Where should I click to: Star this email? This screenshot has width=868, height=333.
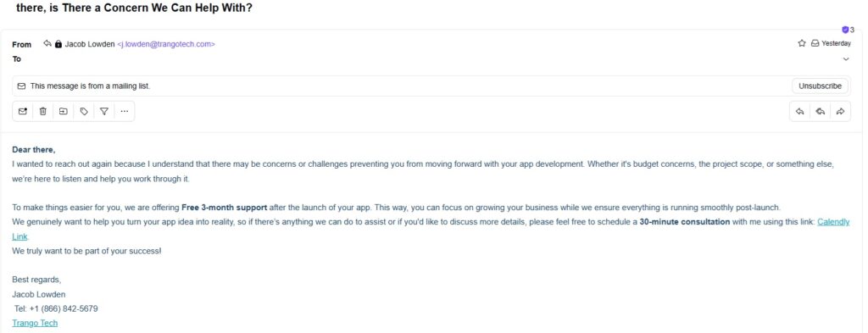(802, 43)
